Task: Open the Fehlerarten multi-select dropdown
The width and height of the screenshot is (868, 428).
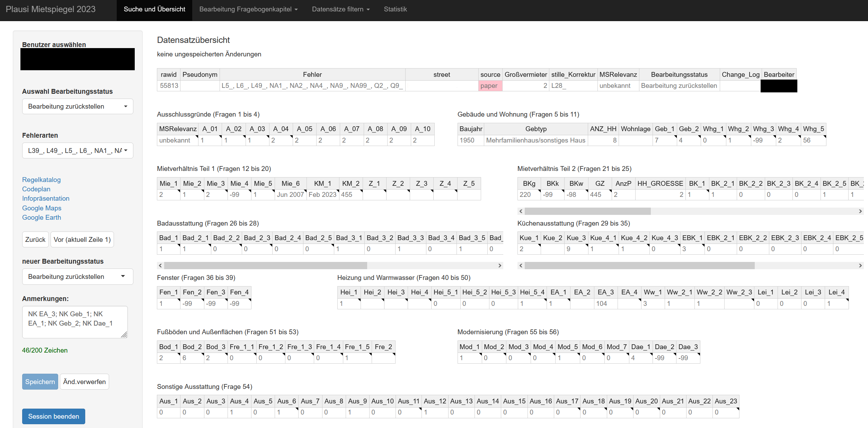Action: click(x=78, y=151)
